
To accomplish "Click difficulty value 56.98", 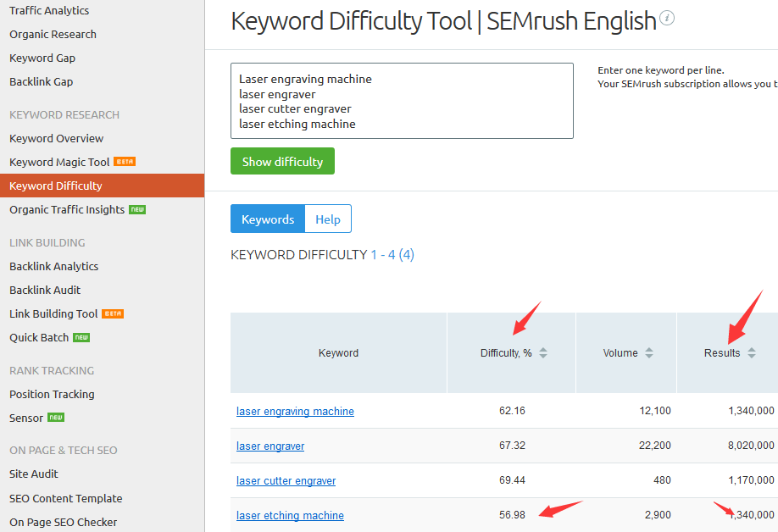I will [x=512, y=515].
